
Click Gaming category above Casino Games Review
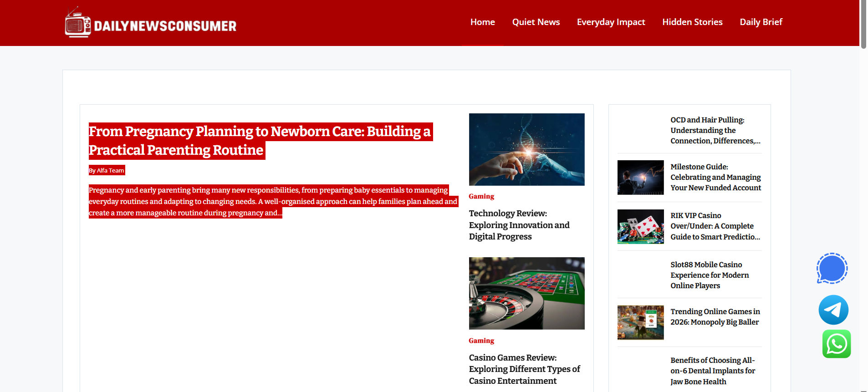[481, 341]
